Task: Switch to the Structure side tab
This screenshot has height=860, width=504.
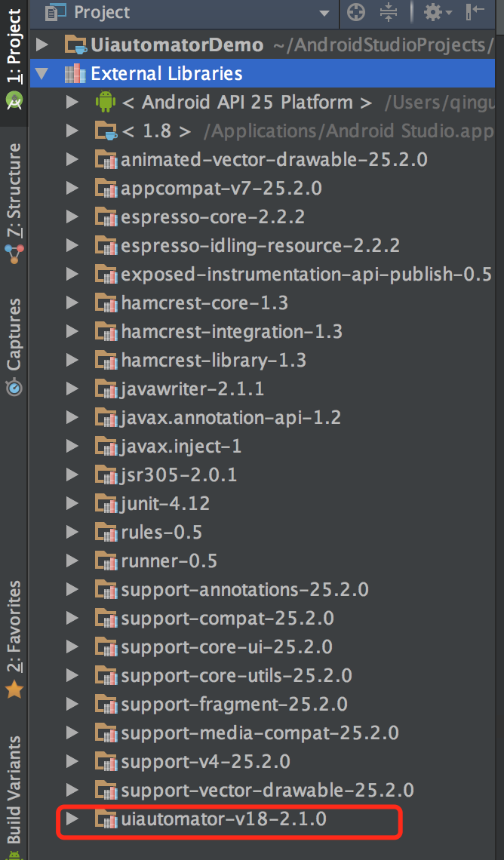Action: [x=14, y=203]
